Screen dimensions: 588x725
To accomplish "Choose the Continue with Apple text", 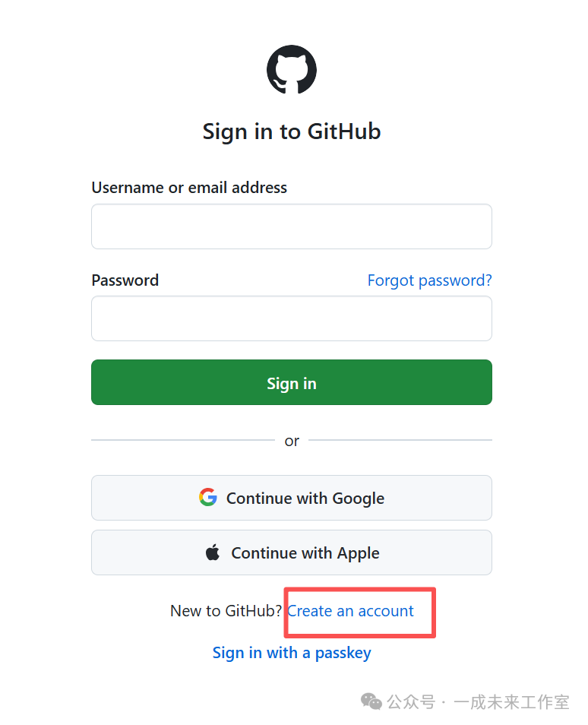I will point(305,553).
